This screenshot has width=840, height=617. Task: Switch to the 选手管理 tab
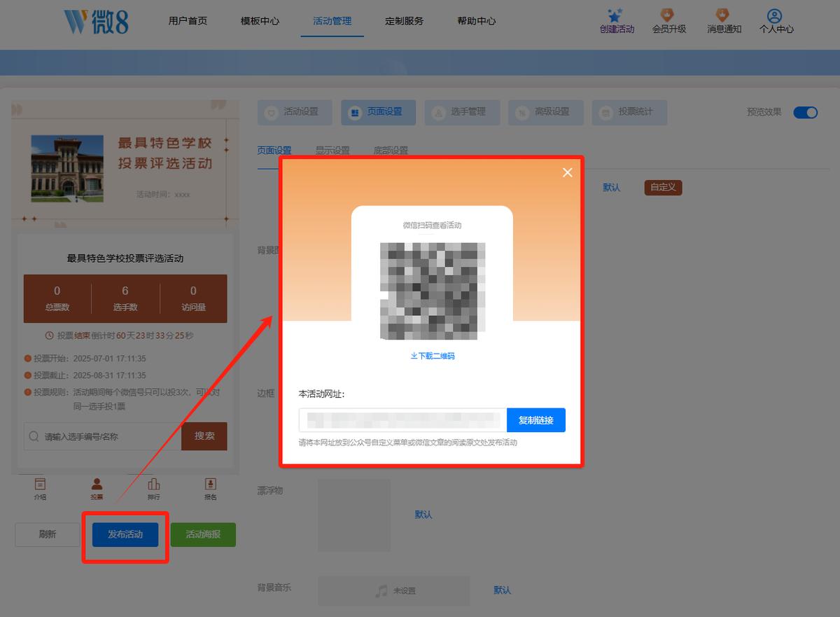pos(462,112)
